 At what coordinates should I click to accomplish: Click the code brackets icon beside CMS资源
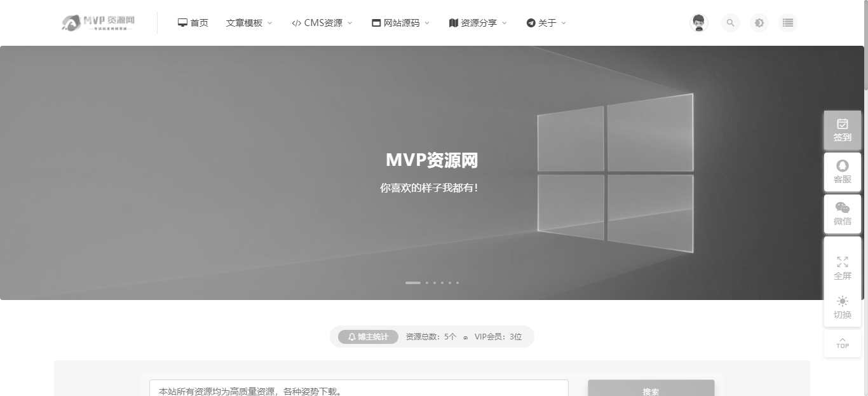[296, 23]
